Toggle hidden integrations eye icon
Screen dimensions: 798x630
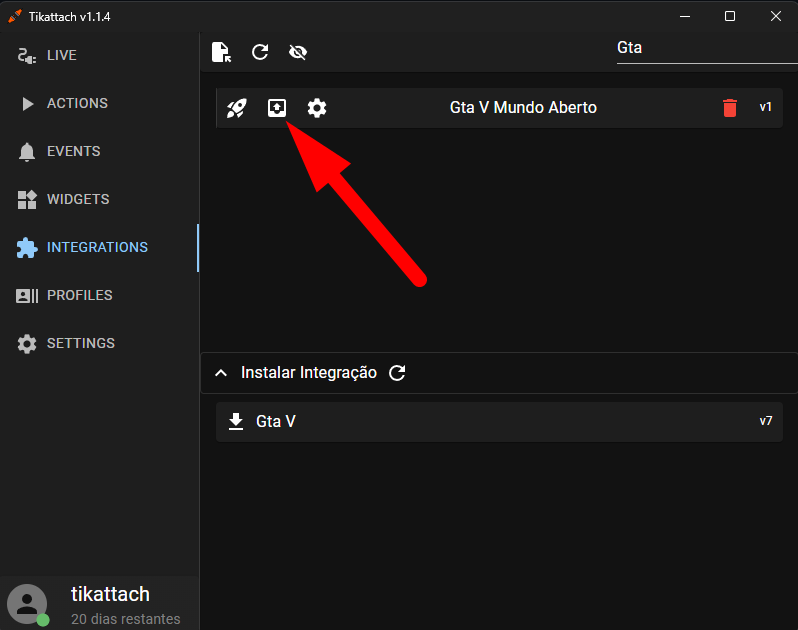point(298,52)
